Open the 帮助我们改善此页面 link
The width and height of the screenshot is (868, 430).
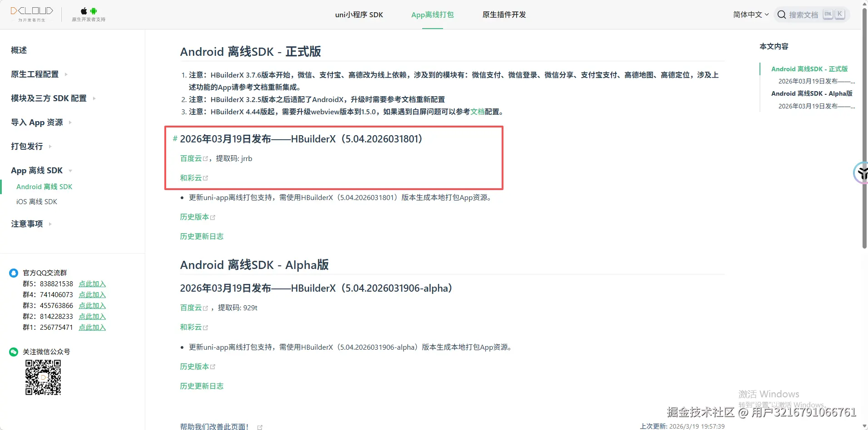click(x=214, y=426)
